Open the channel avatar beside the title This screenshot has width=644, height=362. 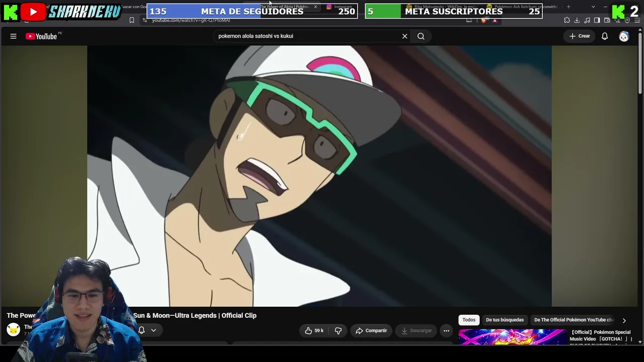(14, 330)
